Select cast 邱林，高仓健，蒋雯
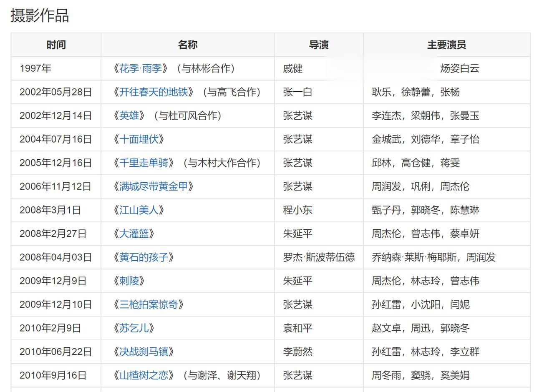 point(416,163)
